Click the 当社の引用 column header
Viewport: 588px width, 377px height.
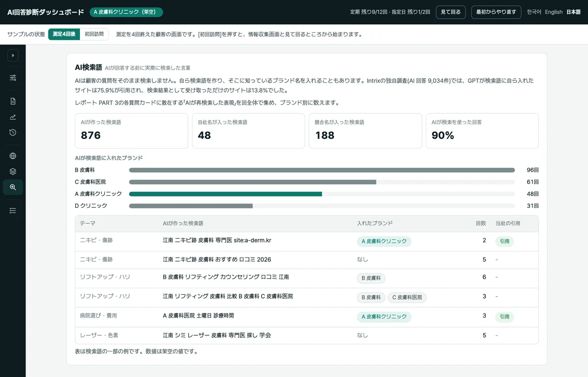[x=508, y=224]
